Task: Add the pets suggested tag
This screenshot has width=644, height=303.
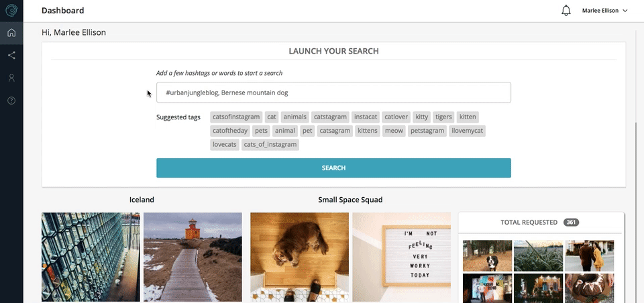Action: 261,131
